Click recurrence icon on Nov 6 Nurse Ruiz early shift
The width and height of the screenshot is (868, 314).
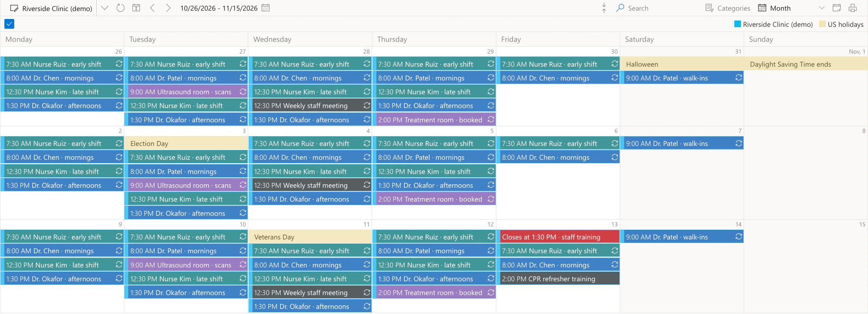pyautogui.click(x=615, y=143)
